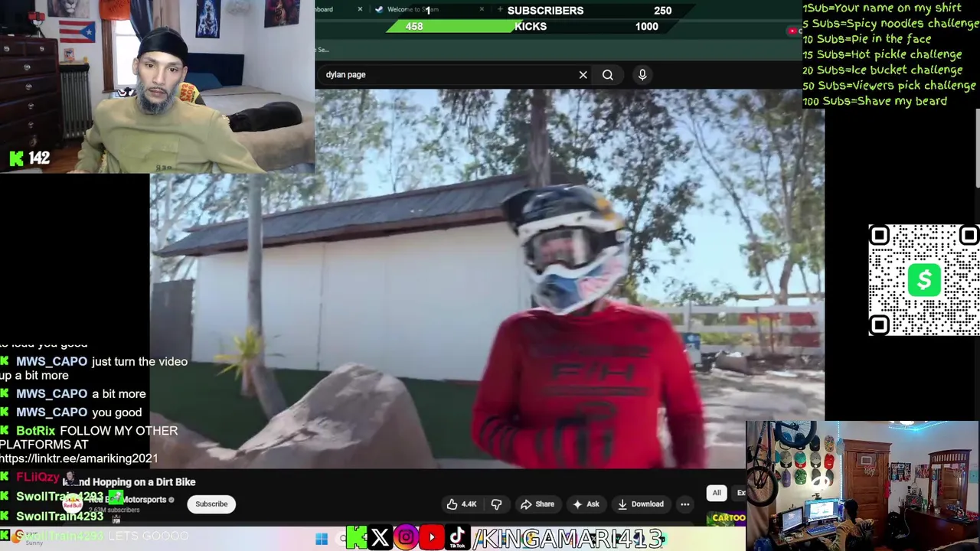Open Windows Start menu on taskbar
This screenshot has width=980, height=551.
[322, 539]
